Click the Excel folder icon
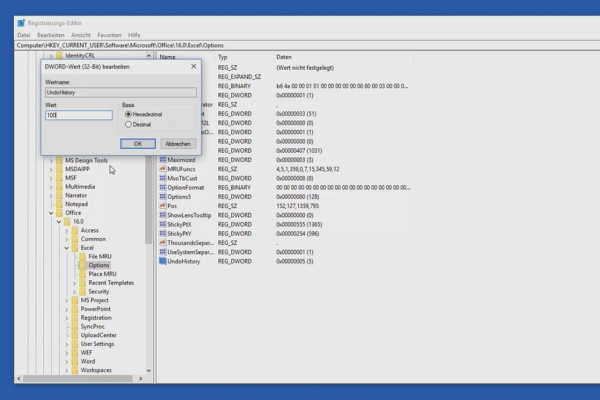Viewport: 600px width, 400px height. click(75, 248)
